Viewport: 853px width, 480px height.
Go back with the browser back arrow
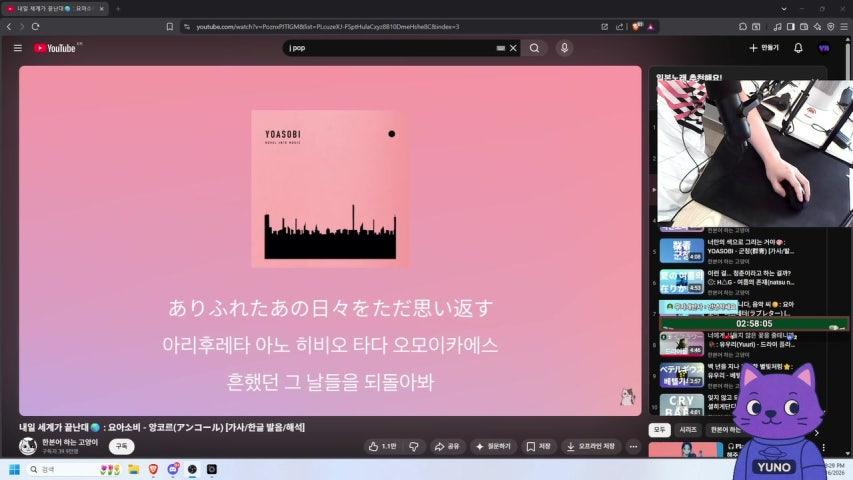pos(9,26)
